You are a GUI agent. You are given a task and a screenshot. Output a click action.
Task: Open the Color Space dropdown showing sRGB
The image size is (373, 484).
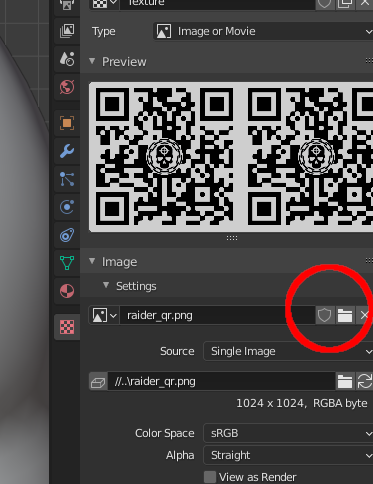288,433
